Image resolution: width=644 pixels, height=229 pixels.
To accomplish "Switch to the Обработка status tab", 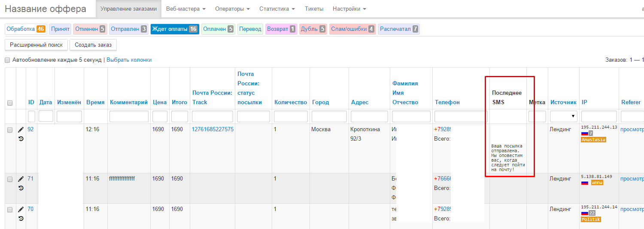I will point(25,29).
